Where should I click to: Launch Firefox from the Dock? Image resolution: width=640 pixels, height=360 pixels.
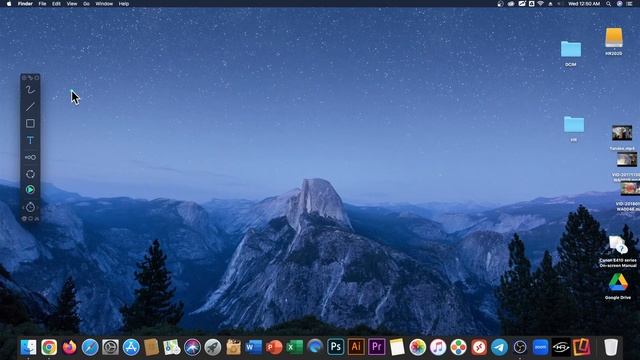pyautogui.click(x=69, y=347)
